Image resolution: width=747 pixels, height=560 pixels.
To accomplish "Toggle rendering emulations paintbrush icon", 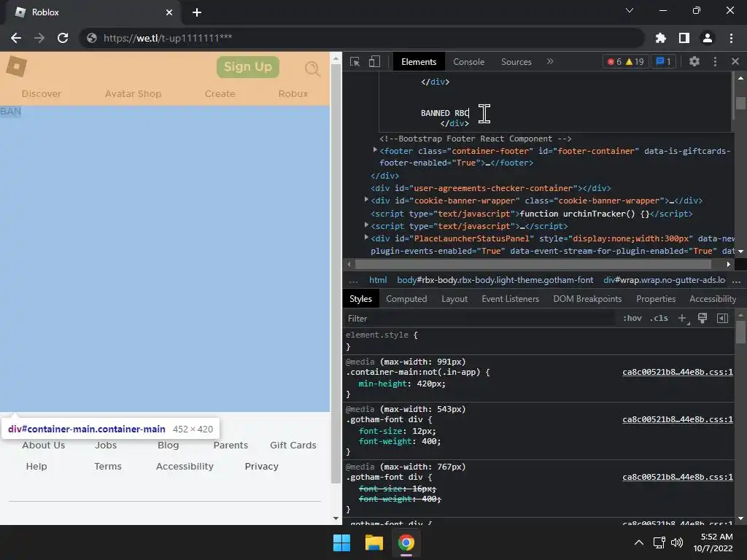I will pos(703,318).
